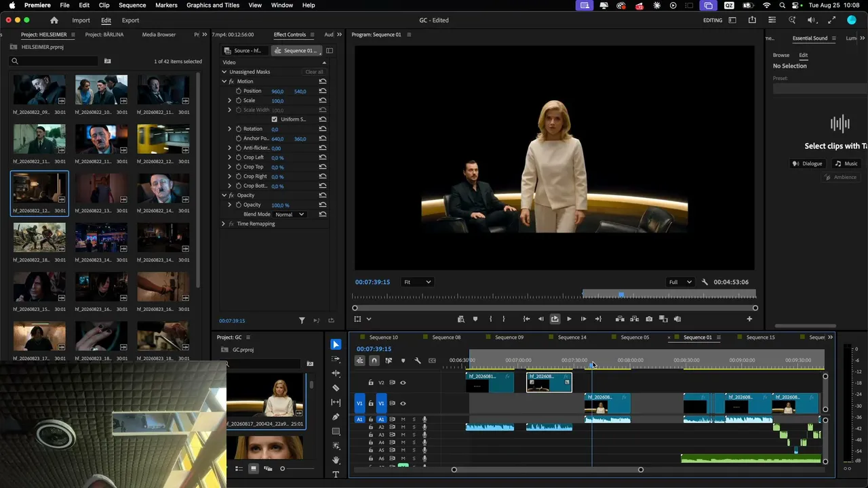Select the Selection tool in the timeline toolbar
This screenshot has height=488, width=868.
[336, 344]
